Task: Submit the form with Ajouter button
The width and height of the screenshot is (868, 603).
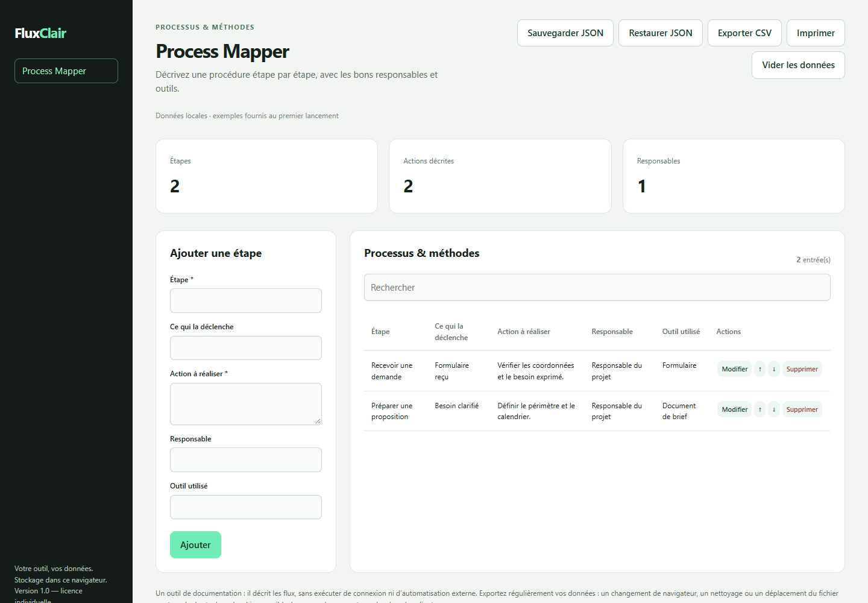Action: tap(195, 545)
